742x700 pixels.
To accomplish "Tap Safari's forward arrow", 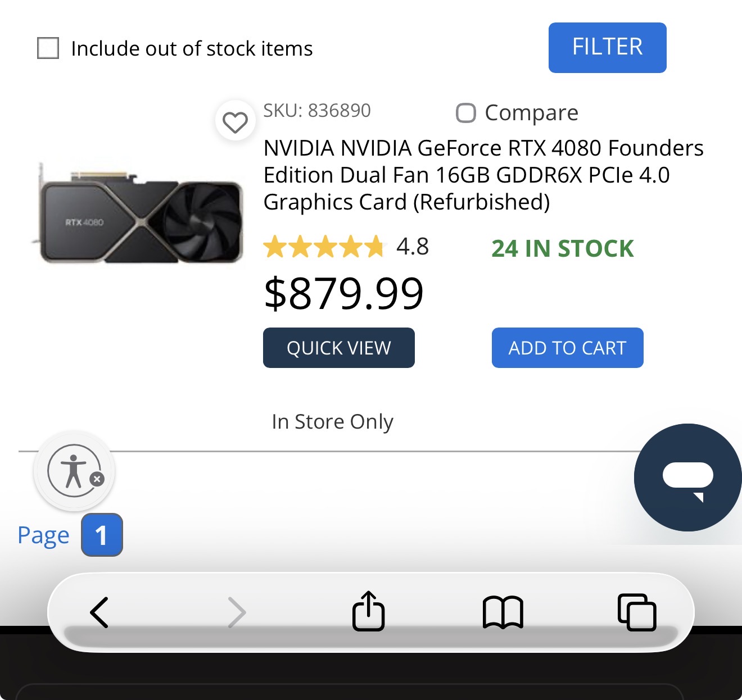I will 237,612.
